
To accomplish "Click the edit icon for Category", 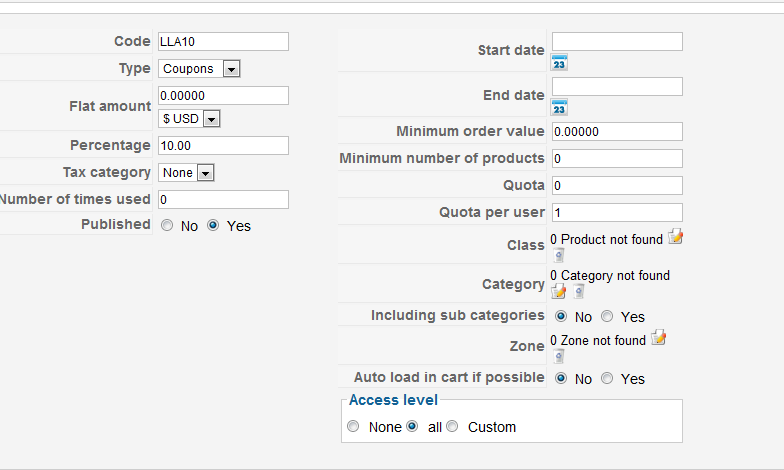I will click(x=559, y=291).
